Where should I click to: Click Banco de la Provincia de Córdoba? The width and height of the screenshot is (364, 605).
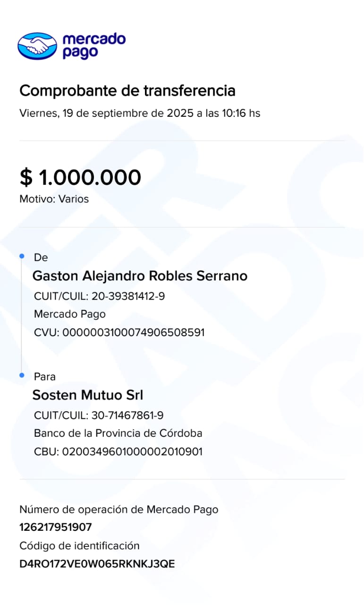(x=118, y=433)
